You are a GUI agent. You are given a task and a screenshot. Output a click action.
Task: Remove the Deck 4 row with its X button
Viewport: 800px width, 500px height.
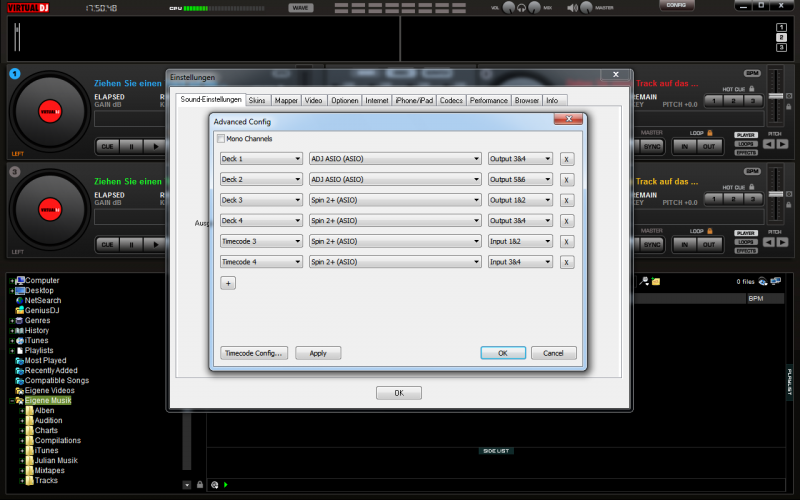566,221
